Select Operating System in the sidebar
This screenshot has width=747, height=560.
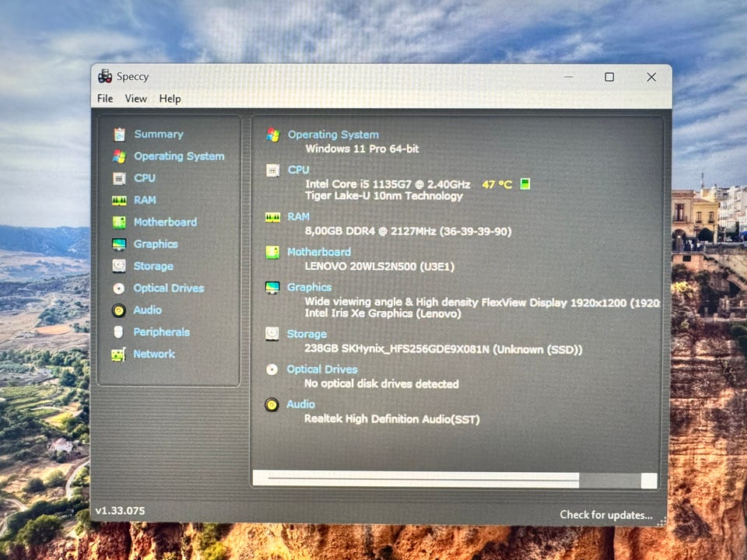179,156
